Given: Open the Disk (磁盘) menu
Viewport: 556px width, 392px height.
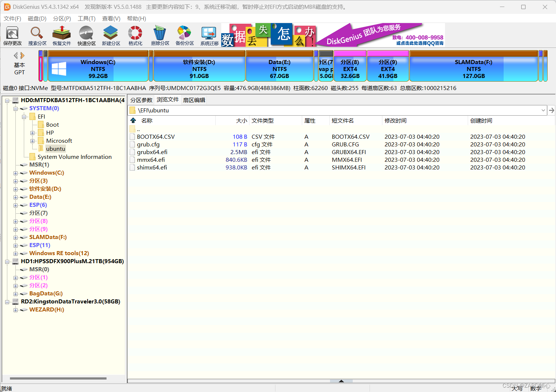Looking at the screenshot, I should [x=37, y=18].
